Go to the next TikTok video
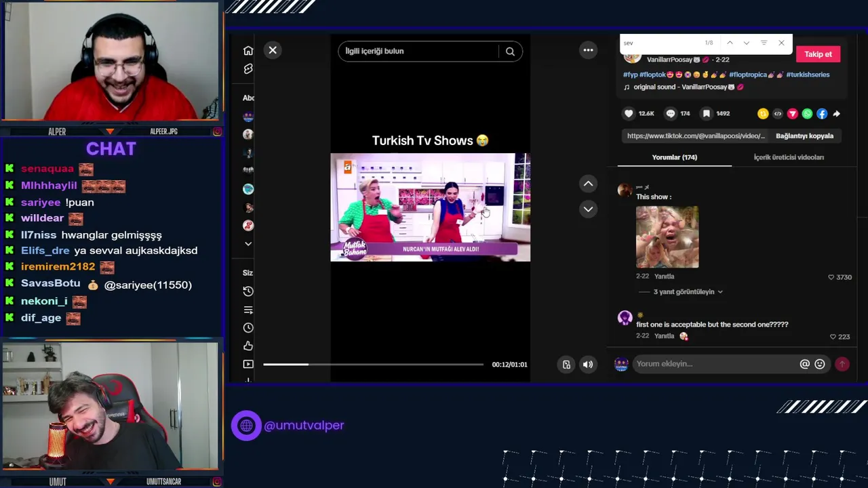 pyautogui.click(x=588, y=209)
